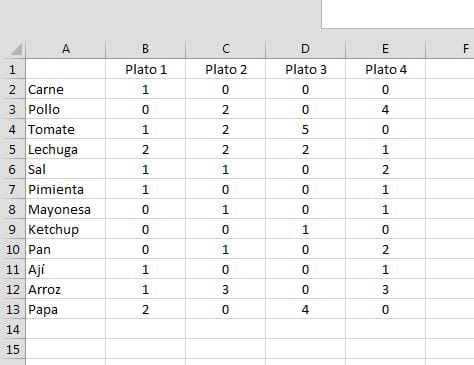This screenshot has width=474, height=365.
Task: Click Pollo's Plato 4 value 4
Action: 386,109
